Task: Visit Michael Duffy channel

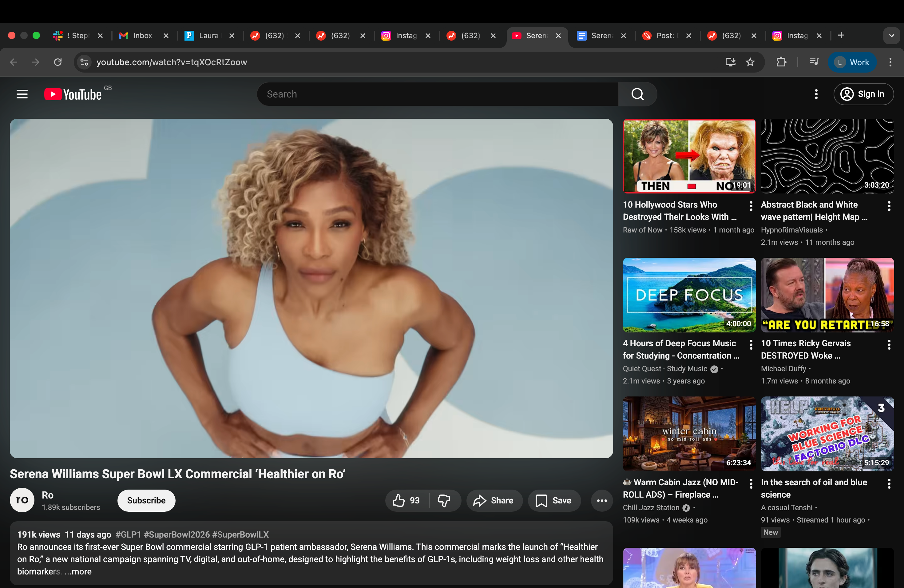Action: pyautogui.click(x=783, y=369)
